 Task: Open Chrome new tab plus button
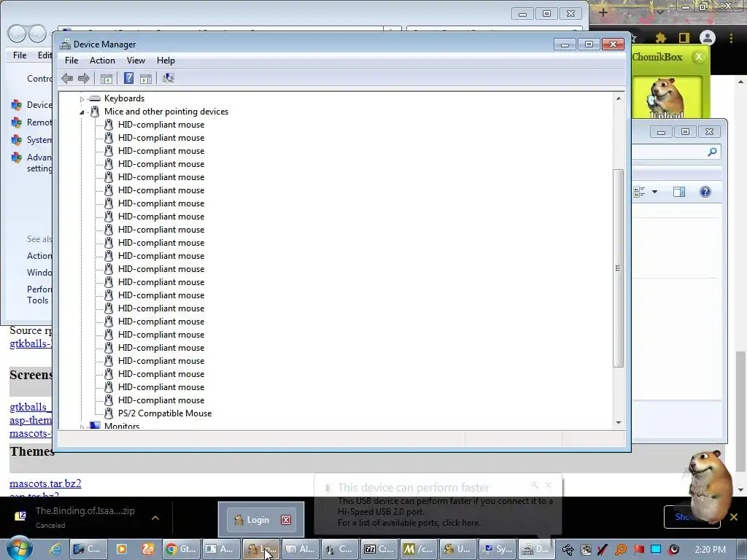pos(603,12)
